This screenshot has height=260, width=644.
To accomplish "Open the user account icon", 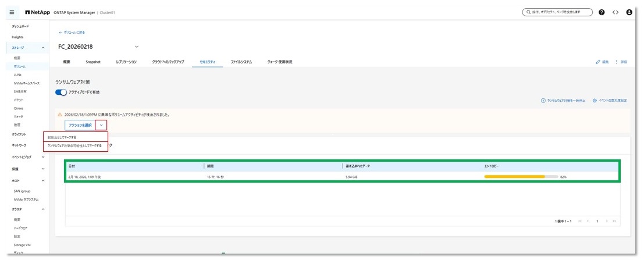I will tap(629, 12).
